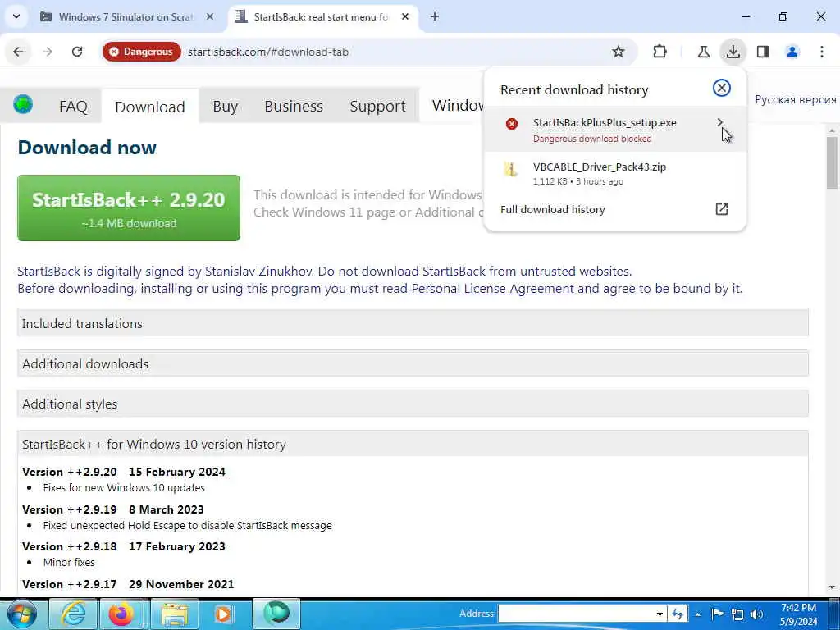Click the scrollbar down arrow

[x=832, y=587]
